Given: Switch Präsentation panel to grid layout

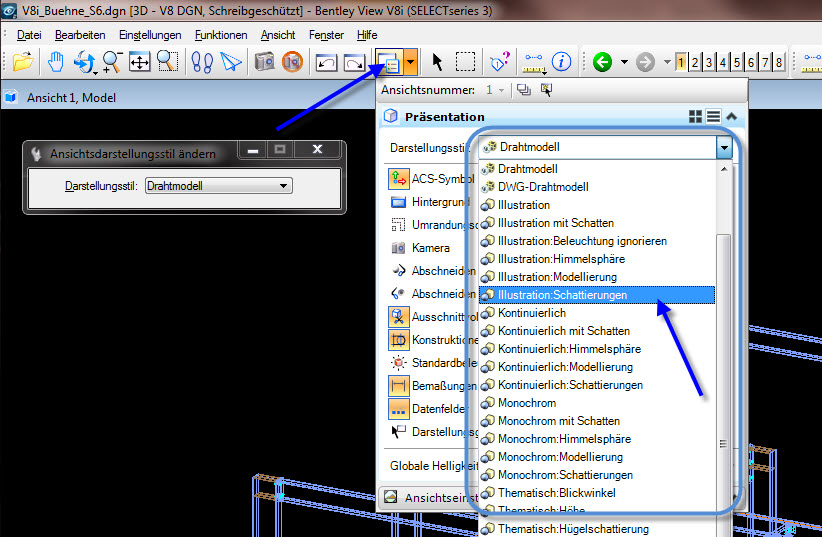Looking at the screenshot, I should pyautogui.click(x=695, y=116).
